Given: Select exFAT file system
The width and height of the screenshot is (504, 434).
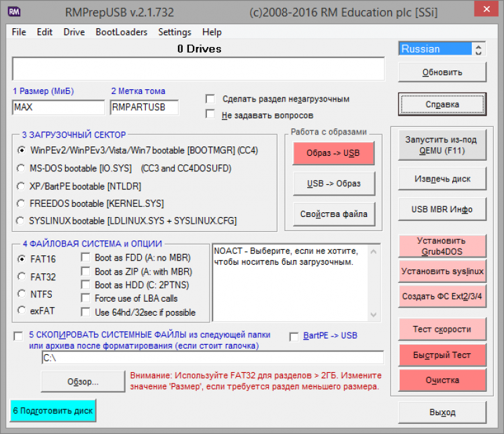Looking at the screenshot, I should (x=22, y=310).
